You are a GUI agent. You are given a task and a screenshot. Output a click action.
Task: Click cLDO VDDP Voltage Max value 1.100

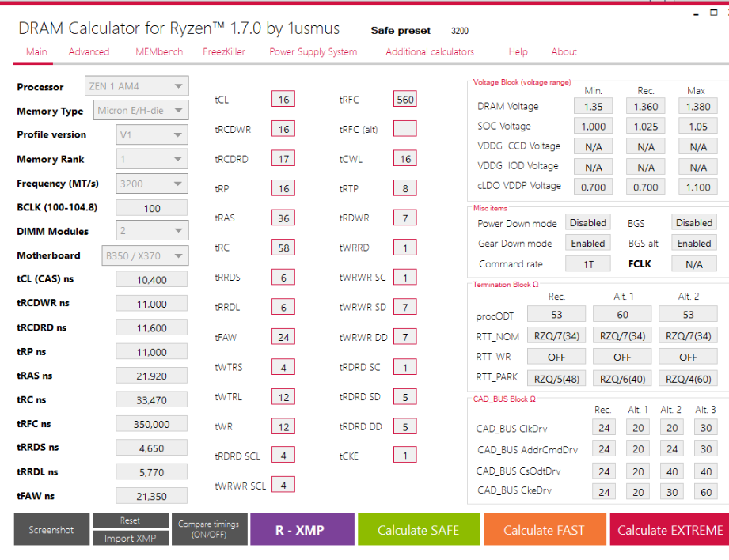pos(698,187)
